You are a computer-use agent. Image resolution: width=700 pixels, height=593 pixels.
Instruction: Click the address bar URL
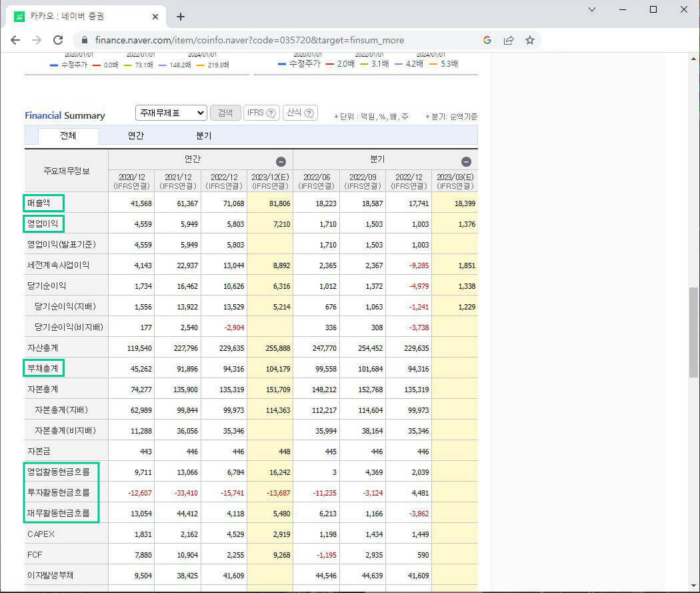(249, 40)
